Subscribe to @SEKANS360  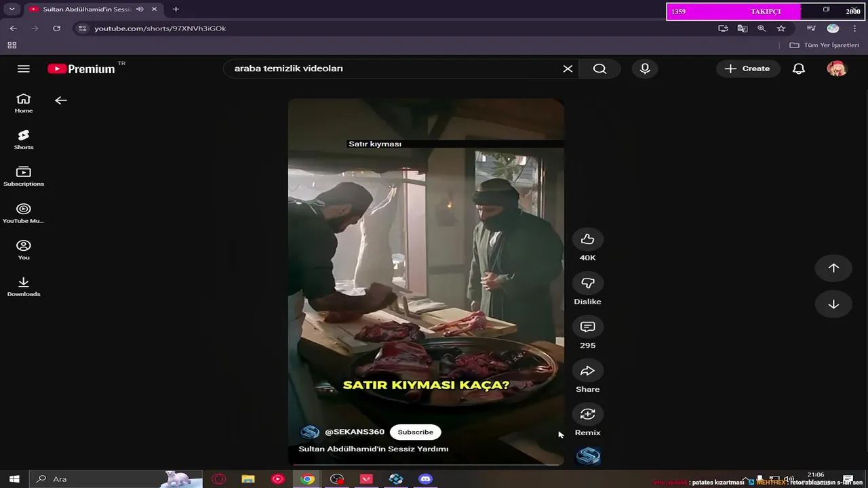point(415,432)
